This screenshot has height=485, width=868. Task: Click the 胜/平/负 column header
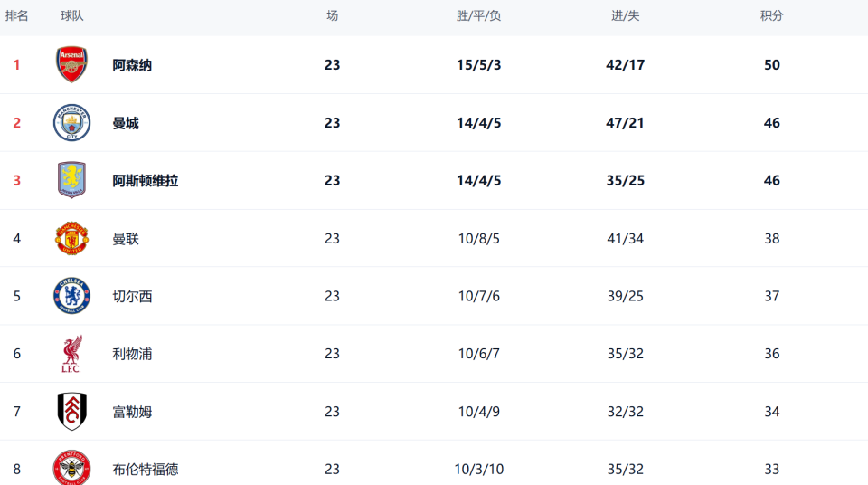pos(479,16)
